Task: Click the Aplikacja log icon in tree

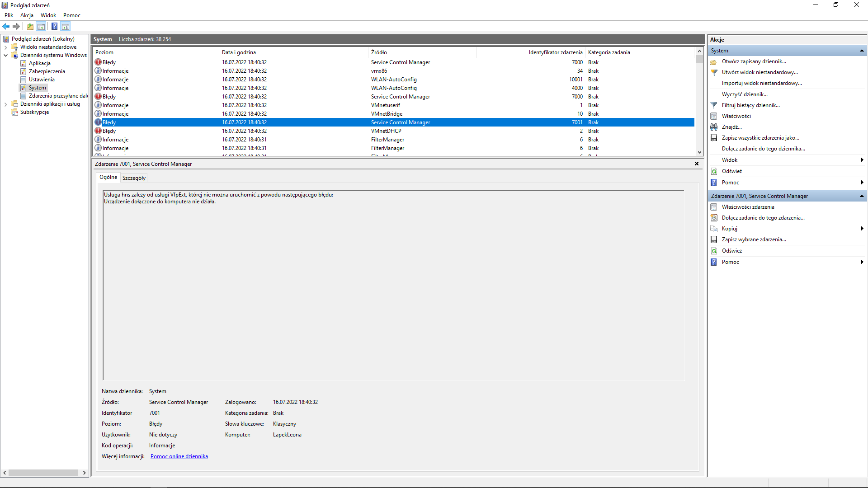Action: 23,63
